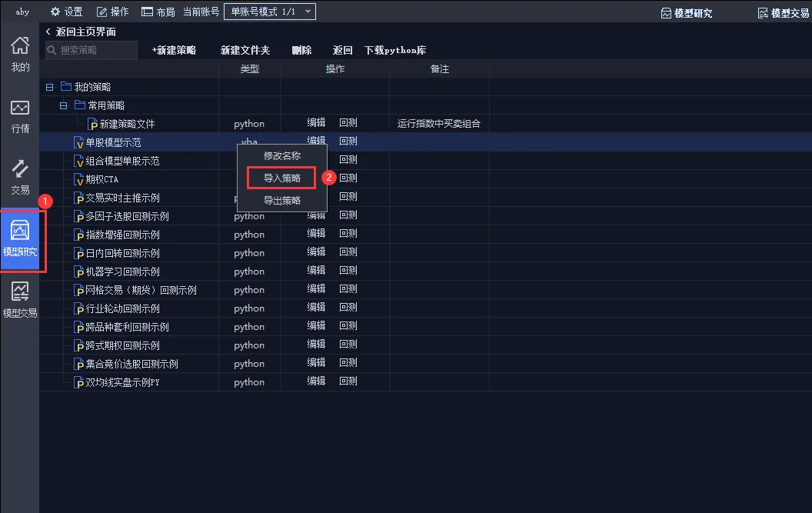Click the V file icon of 组合模型单股示范
Screen dimensions: 812x513
(x=78, y=162)
